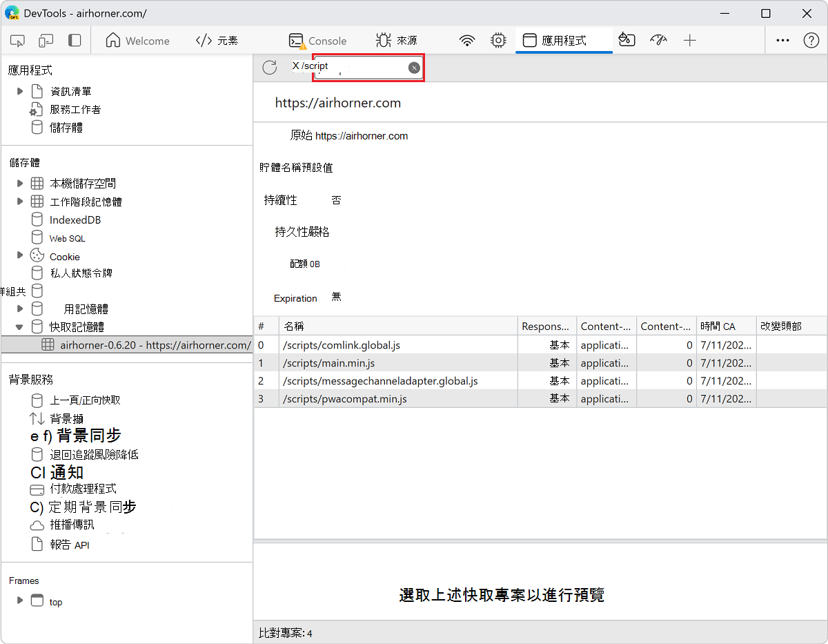Select 服務工作者 in the sidebar

(x=75, y=109)
